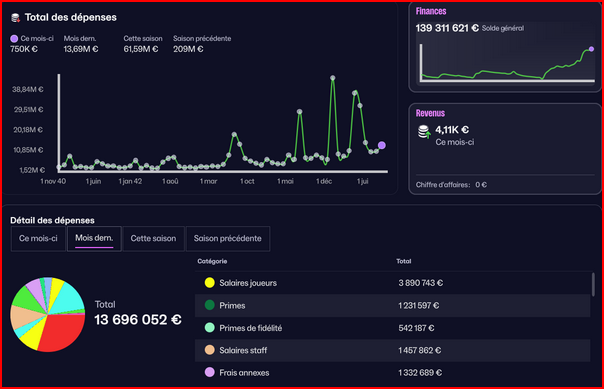This screenshot has width=604, height=389.
Task: Click the Primes row label
Action: (x=232, y=305)
